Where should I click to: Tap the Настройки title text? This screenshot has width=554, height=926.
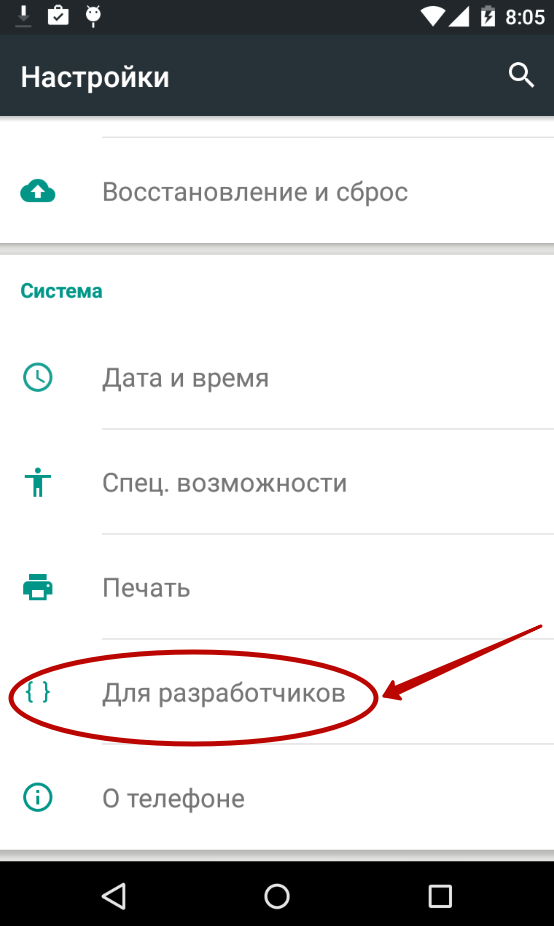95,77
